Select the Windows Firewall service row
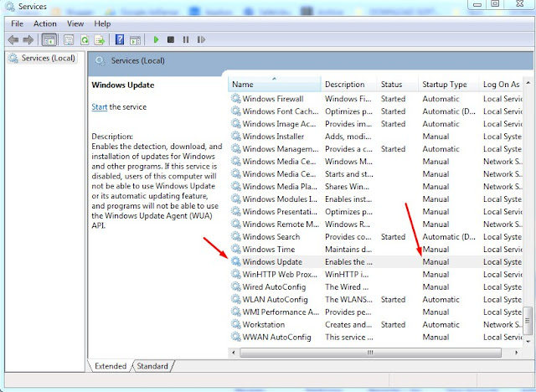536x392 pixels. click(376, 99)
